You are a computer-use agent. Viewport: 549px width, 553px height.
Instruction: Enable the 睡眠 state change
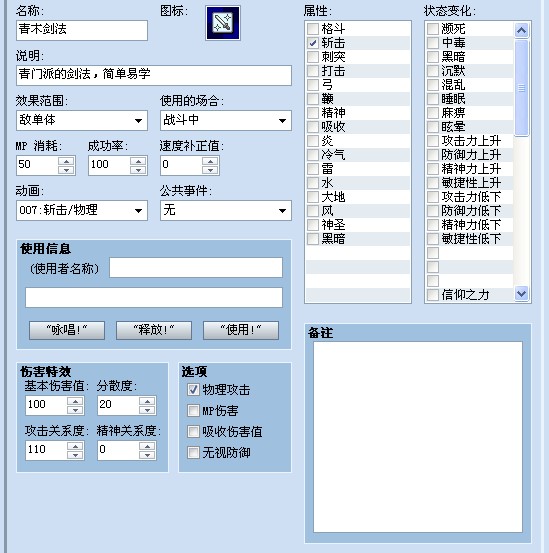pyautogui.click(x=433, y=99)
